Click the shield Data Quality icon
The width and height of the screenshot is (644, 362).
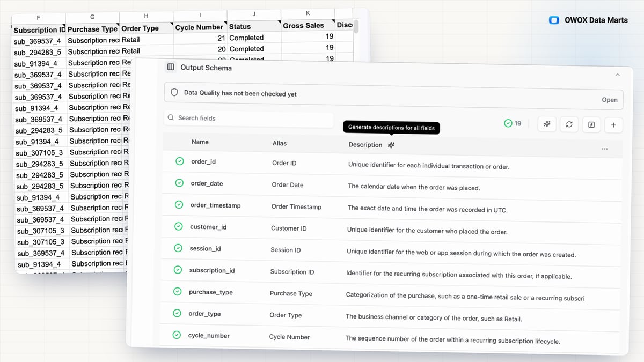coord(174,92)
